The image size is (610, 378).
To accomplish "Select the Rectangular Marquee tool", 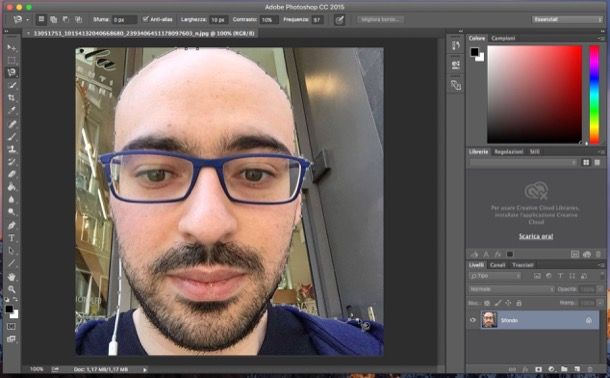I will 11,60.
